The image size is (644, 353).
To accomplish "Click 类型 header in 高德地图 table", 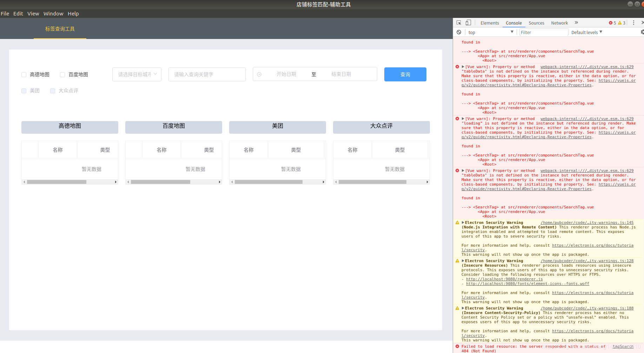I will pos(105,150).
